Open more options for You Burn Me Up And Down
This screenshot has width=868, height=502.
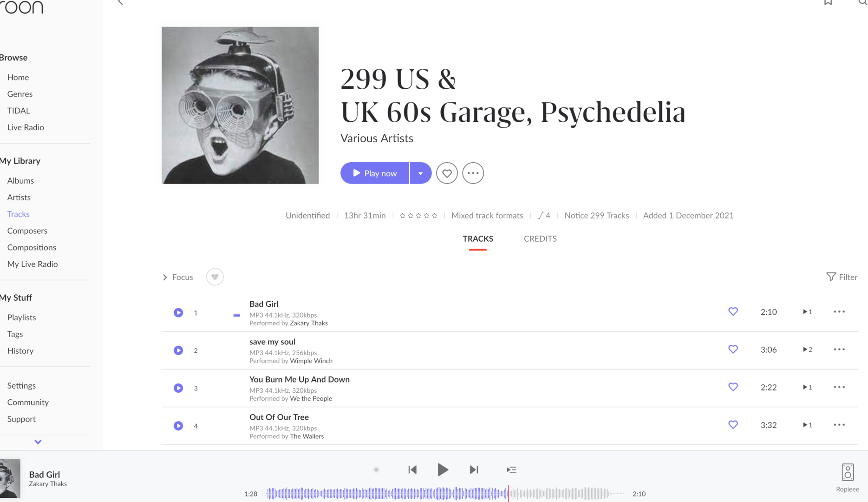coord(839,387)
